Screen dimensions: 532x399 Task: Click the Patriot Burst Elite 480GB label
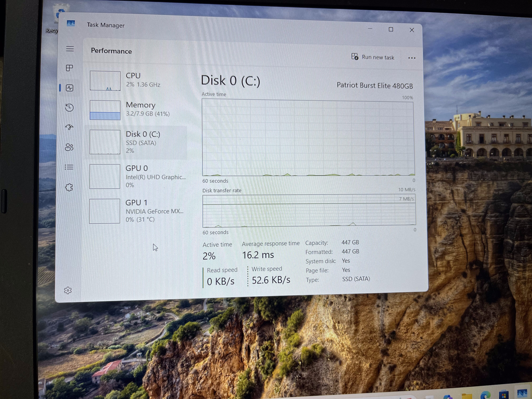(375, 85)
